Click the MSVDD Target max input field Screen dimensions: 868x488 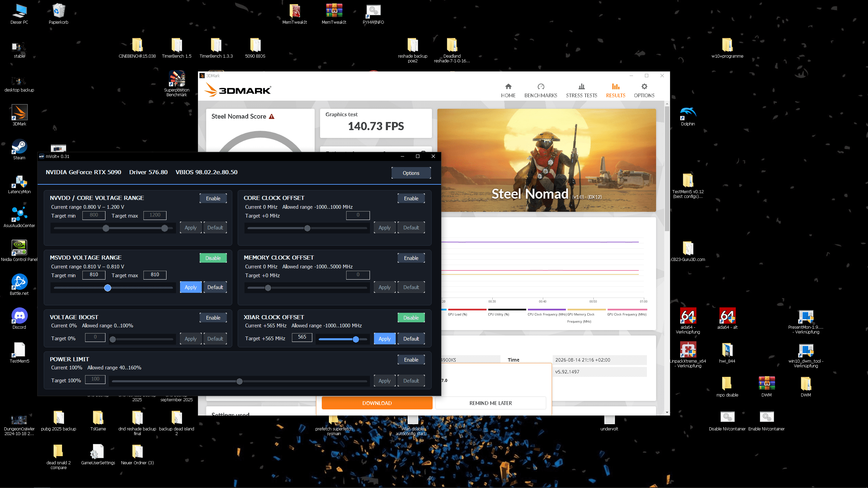(155, 274)
